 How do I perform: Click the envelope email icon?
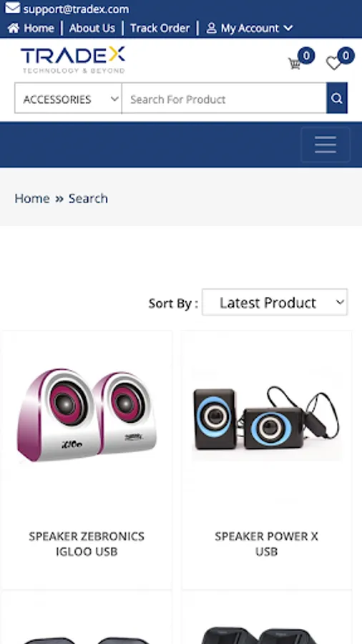coord(12,8)
